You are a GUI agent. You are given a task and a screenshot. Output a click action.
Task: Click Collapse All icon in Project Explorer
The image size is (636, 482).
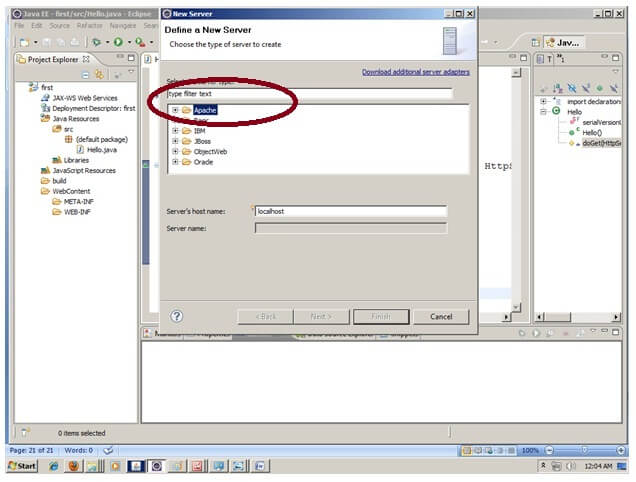point(85,75)
